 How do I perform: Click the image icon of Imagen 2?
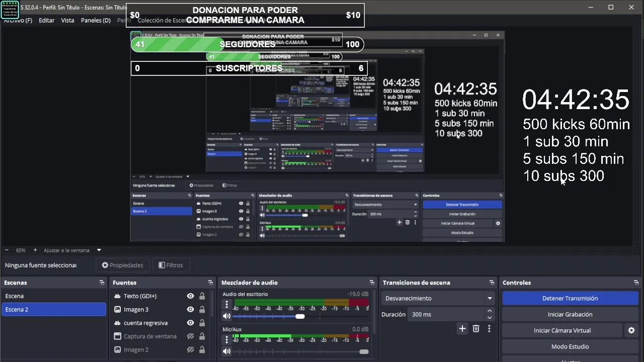pos(117,349)
